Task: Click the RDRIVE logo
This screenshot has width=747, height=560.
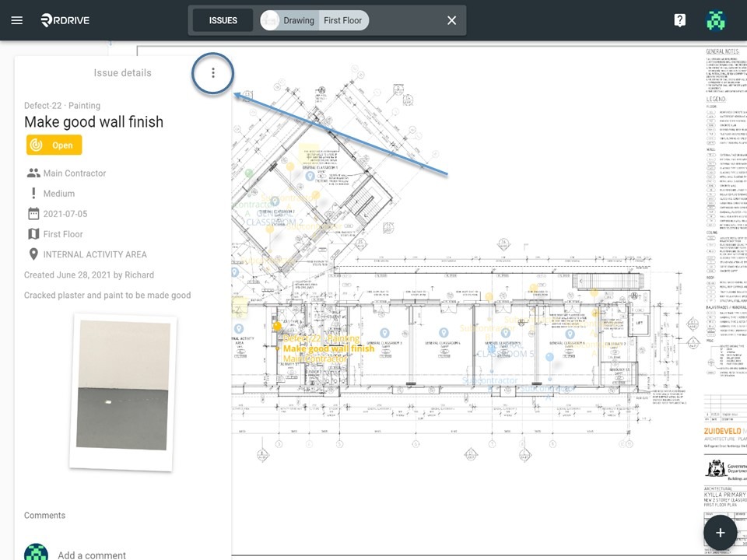Action: click(x=65, y=20)
